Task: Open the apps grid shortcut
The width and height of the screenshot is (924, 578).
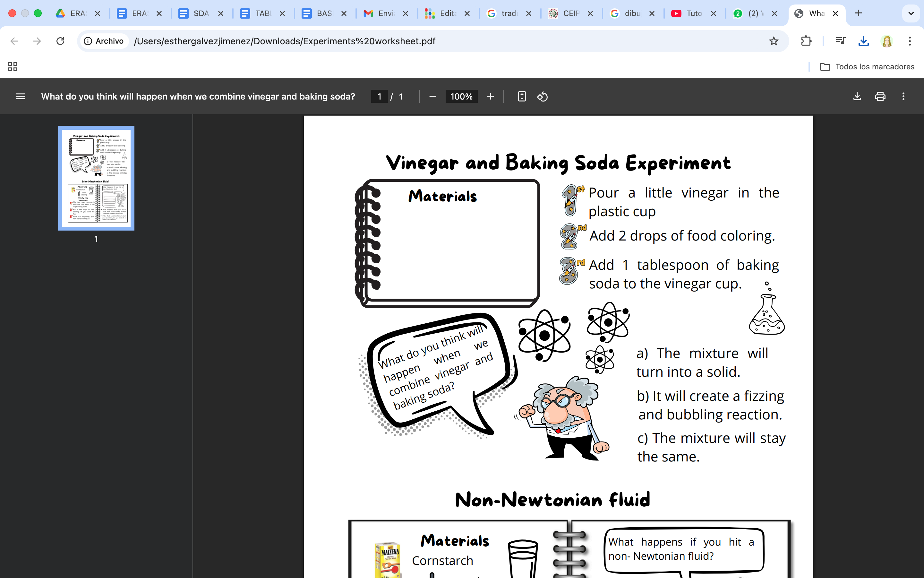Action: 13,66
